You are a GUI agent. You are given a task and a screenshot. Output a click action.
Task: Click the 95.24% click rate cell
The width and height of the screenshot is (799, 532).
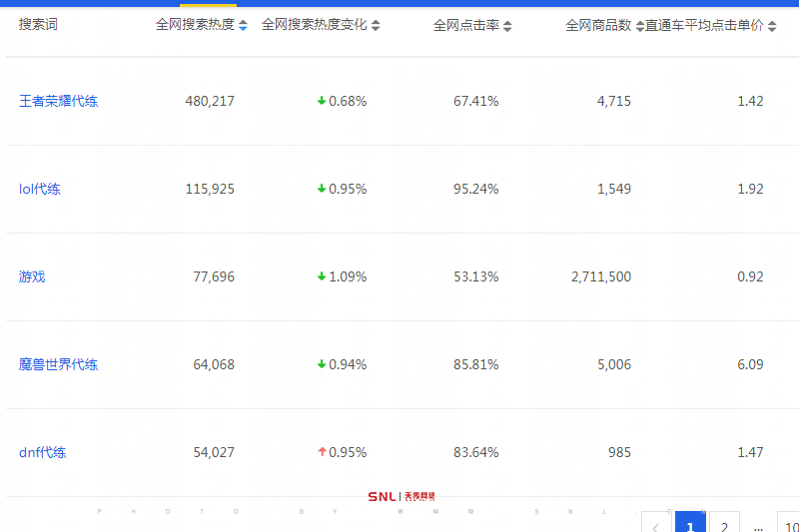pyautogui.click(x=476, y=189)
